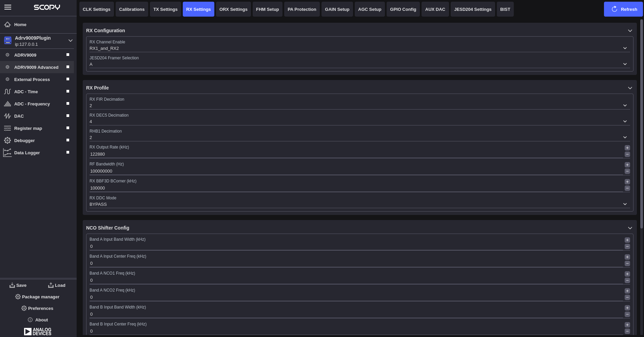Click the Save icon at bottom
This screenshot has width=644, height=337.
click(x=12, y=285)
